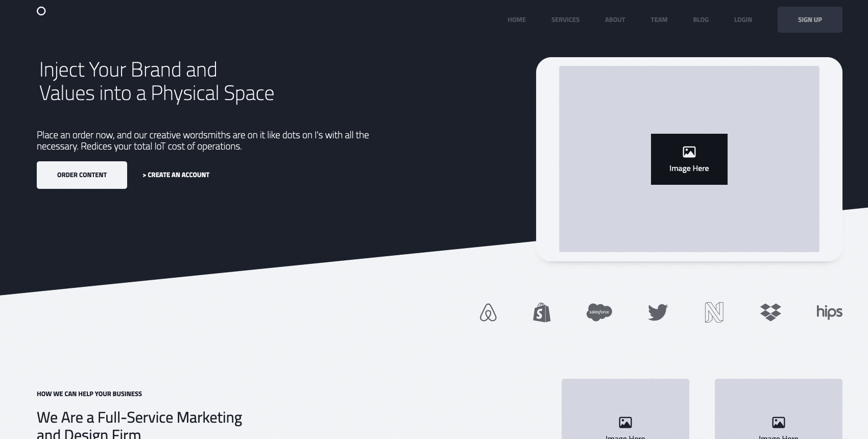Click the circle logo in header
Image resolution: width=868 pixels, height=439 pixels.
click(41, 11)
